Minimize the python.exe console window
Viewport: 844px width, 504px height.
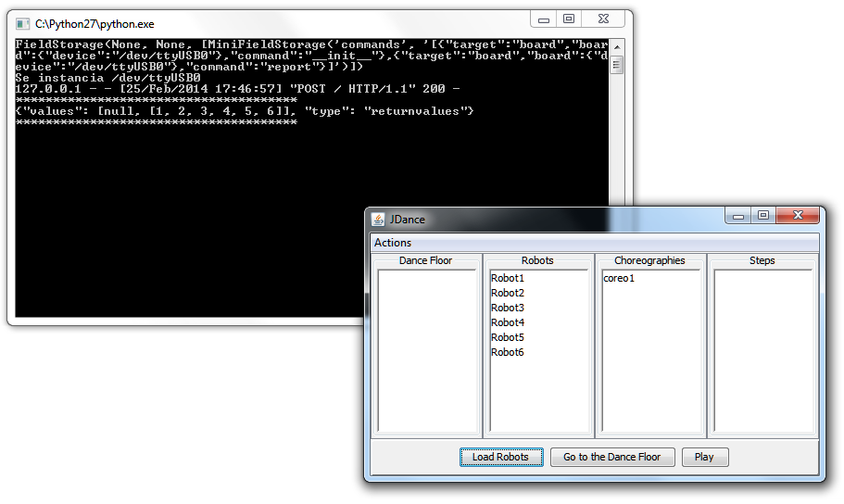point(544,19)
